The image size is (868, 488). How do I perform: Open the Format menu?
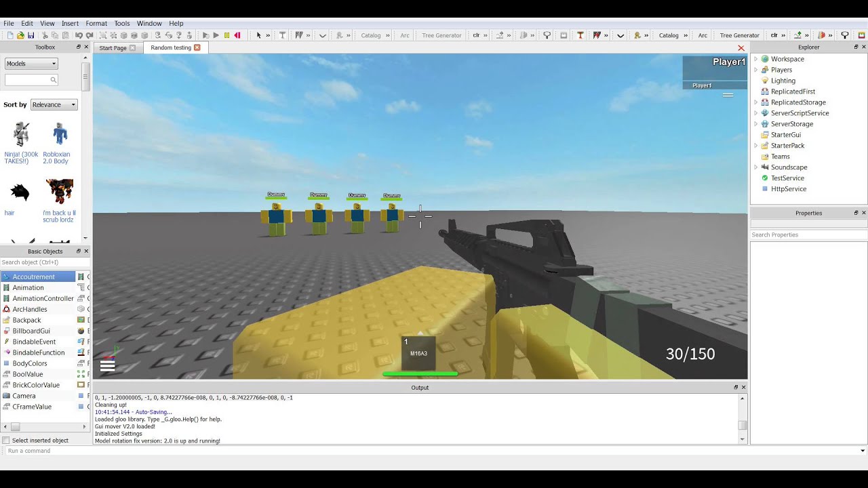pyautogui.click(x=96, y=23)
